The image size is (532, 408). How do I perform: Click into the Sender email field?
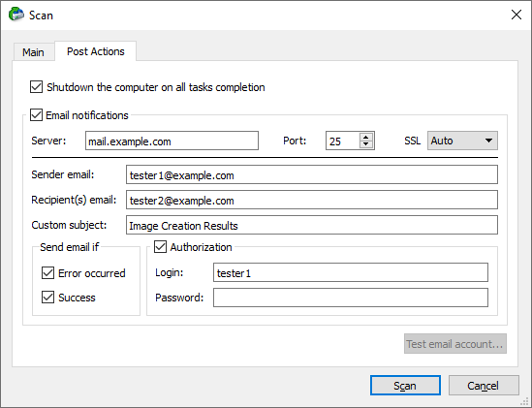click(x=312, y=174)
